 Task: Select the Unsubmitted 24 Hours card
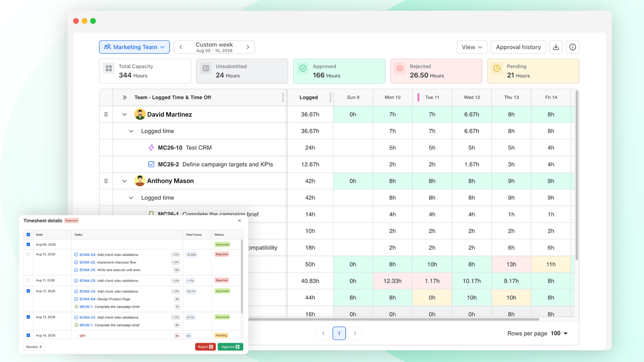pos(242,71)
